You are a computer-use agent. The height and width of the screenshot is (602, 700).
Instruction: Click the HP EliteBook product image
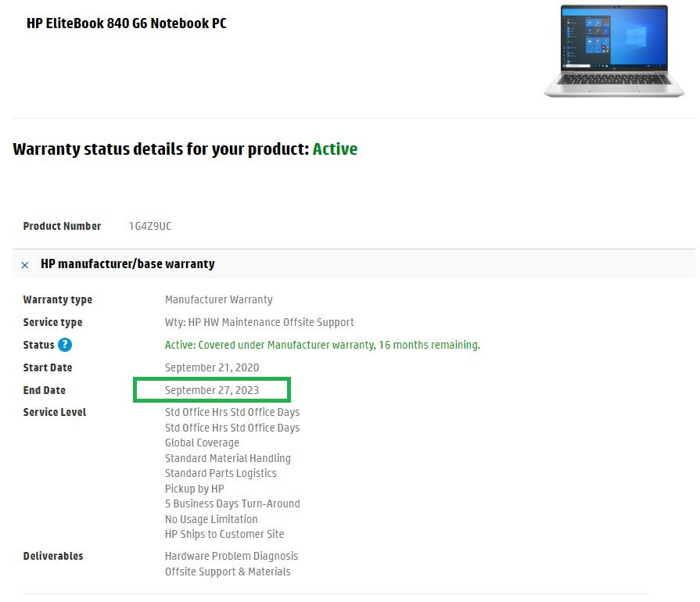tap(614, 51)
